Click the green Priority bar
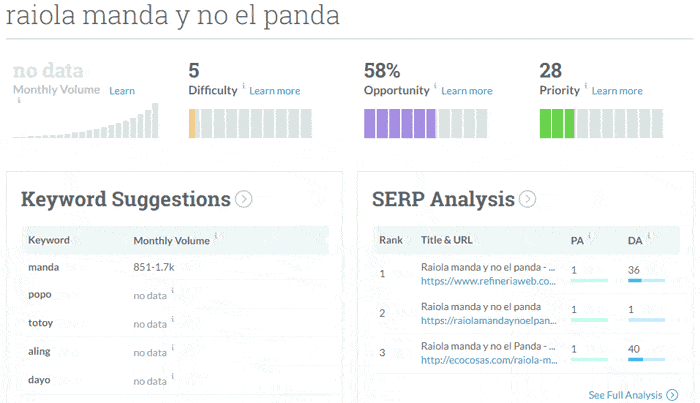Viewport: 700px width, 403px height. tap(557, 123)
